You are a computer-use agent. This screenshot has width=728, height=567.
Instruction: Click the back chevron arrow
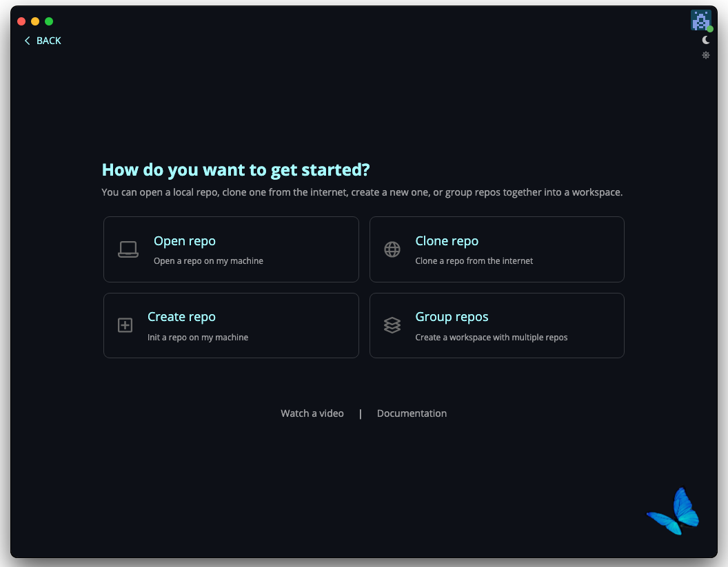[x=28, y=41]
